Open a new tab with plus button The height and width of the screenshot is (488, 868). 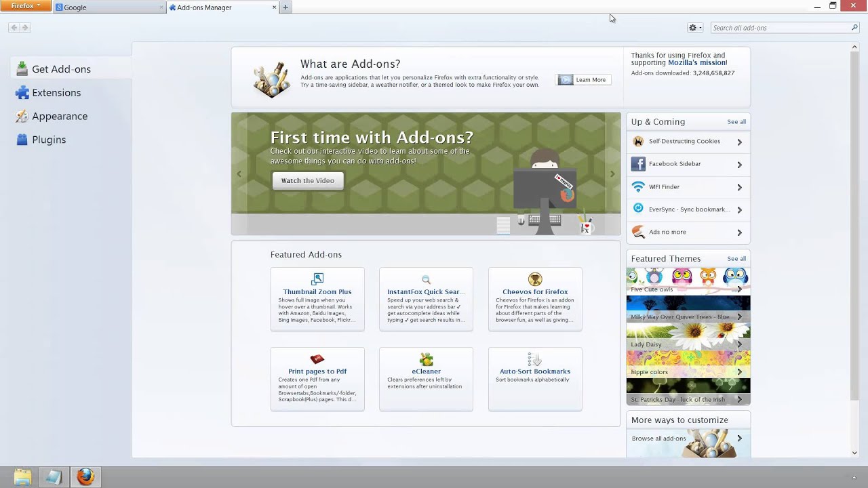[x=285, y=7]
